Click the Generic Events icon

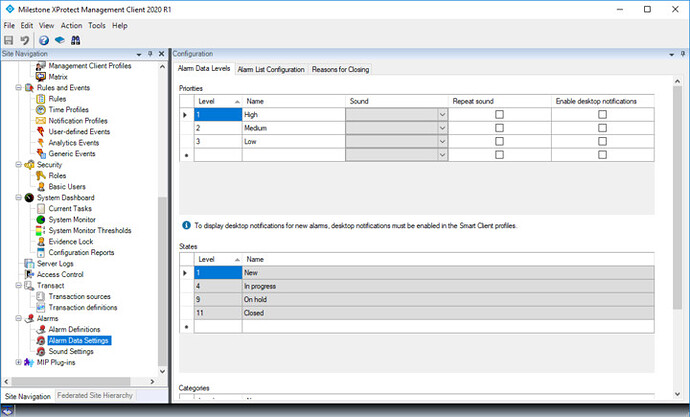40,154
